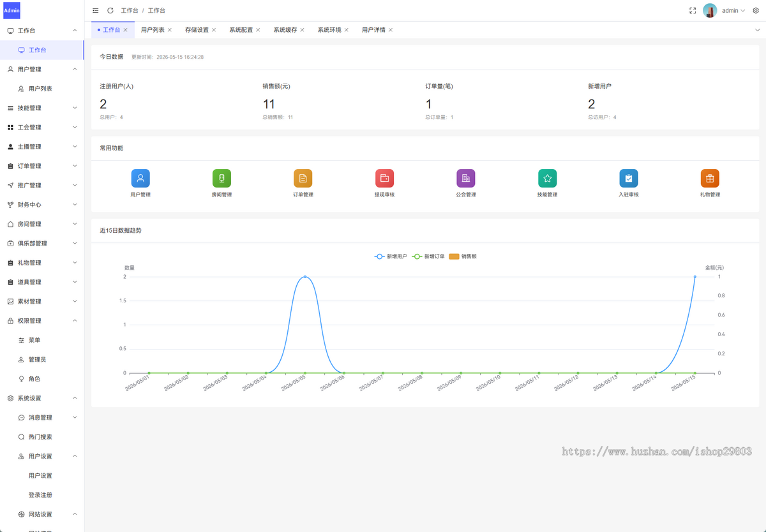Expand the 道具管理 sidebar menu

point(42,282)
